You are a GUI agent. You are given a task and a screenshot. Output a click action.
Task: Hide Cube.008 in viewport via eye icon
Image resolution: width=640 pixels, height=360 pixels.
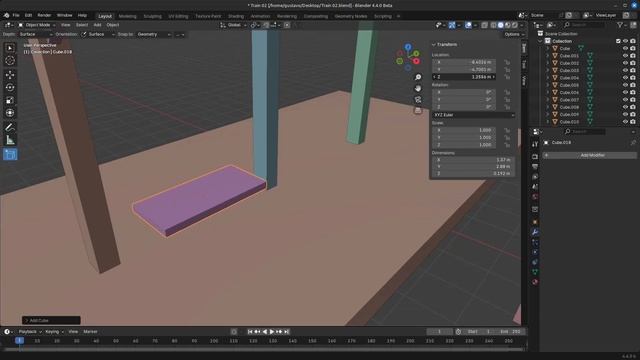point(625,107)
